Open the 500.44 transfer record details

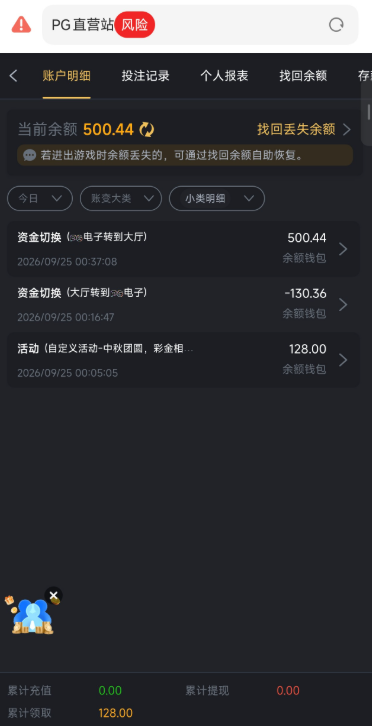point(183,249)
